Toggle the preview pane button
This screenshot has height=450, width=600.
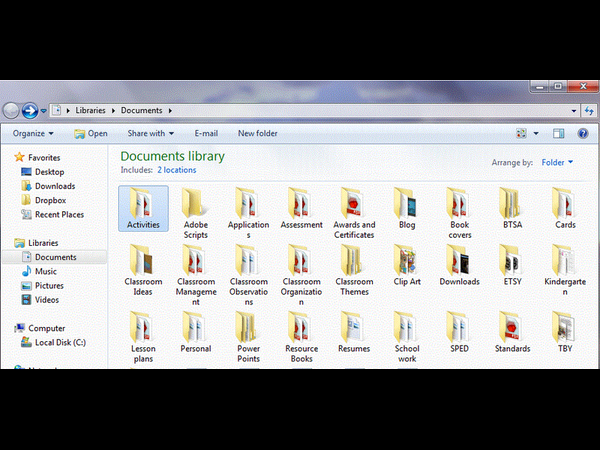559,133
